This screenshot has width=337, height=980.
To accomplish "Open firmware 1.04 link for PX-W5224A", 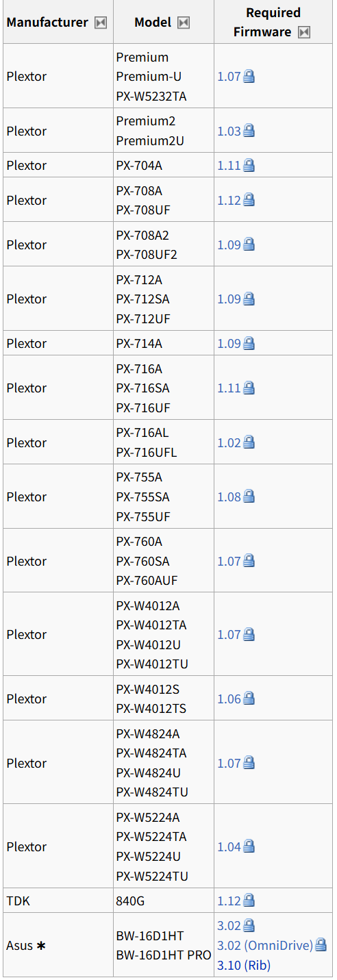I will pos(229,846).
